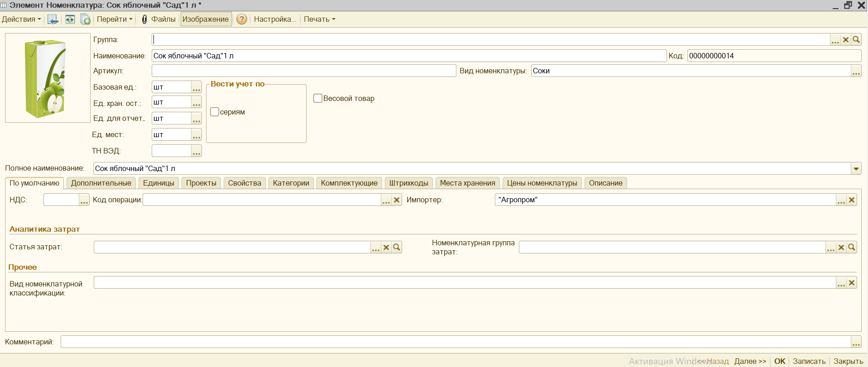Check the сериям checkbox
This screenshot has height=367, width=868.
click(215, 112)
